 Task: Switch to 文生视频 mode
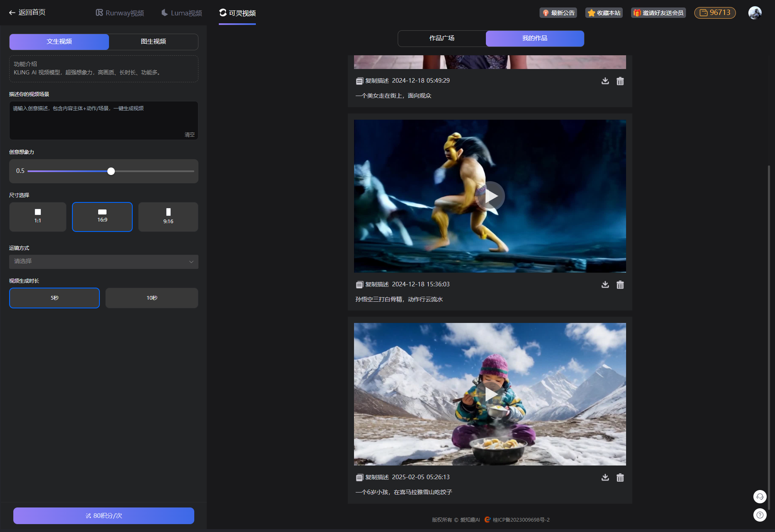[x=59, y=42]
